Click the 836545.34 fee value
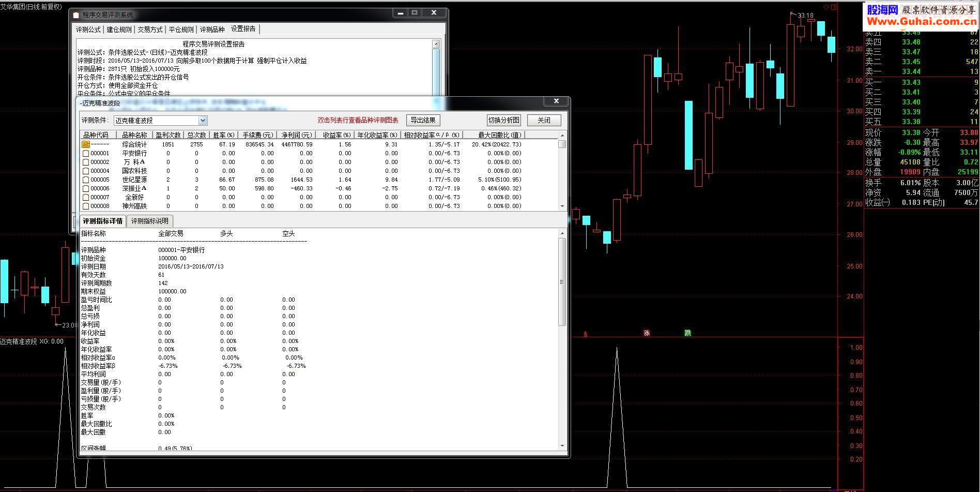Screen dimensions: 980x492 coord(259,144)
